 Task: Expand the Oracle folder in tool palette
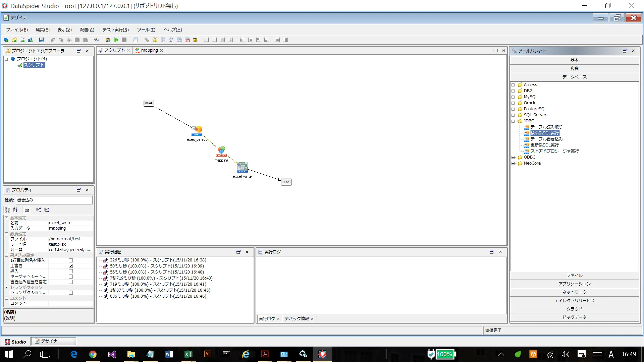tap(513, 103)
